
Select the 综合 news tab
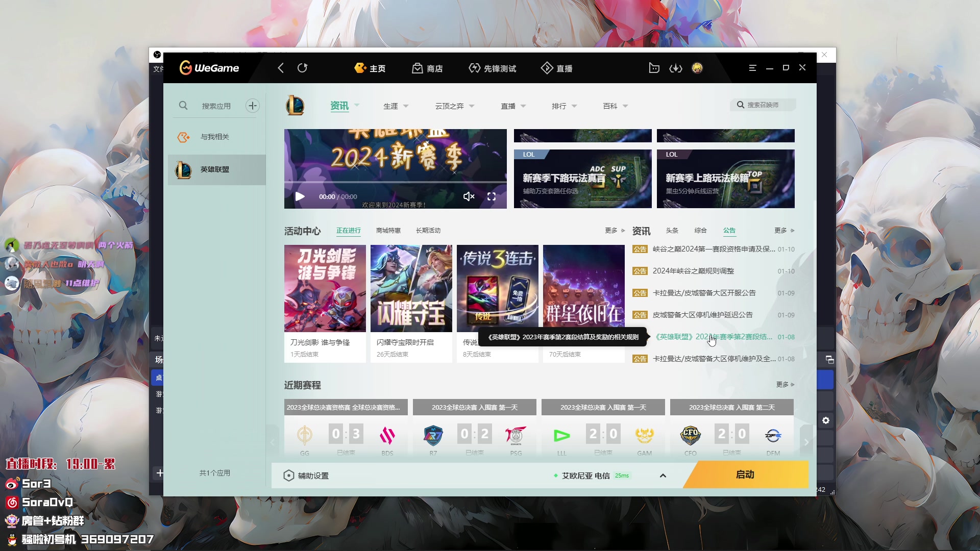(701, 231)
